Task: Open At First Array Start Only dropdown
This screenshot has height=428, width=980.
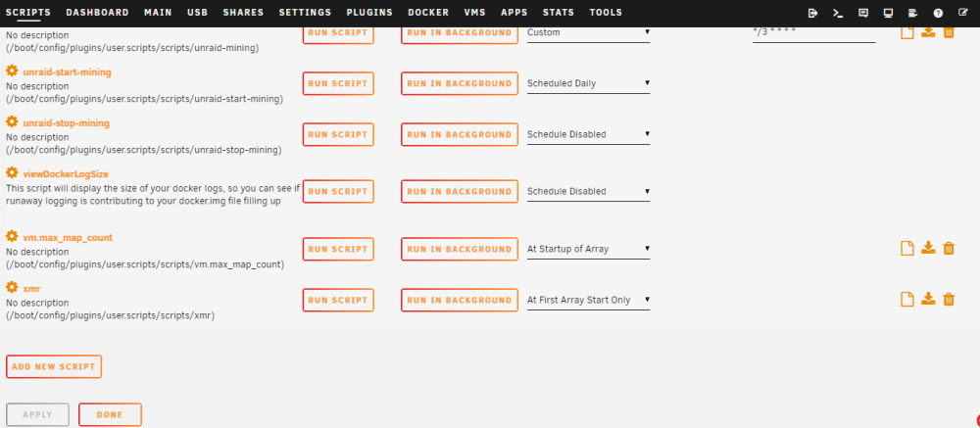Action: (588, 300)
